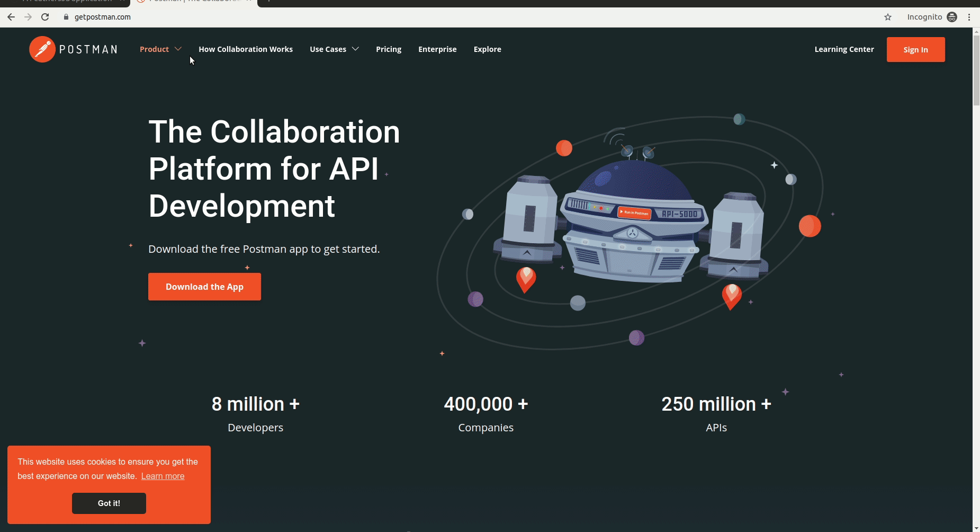Image resolution: width=980 pixels, height=532 pixels.
Task: Click the Postman logo icon
Action: tap(42, 49)
